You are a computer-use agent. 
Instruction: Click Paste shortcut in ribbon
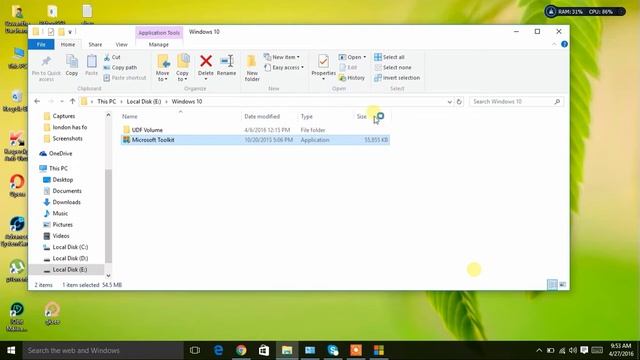coord(125,78)
